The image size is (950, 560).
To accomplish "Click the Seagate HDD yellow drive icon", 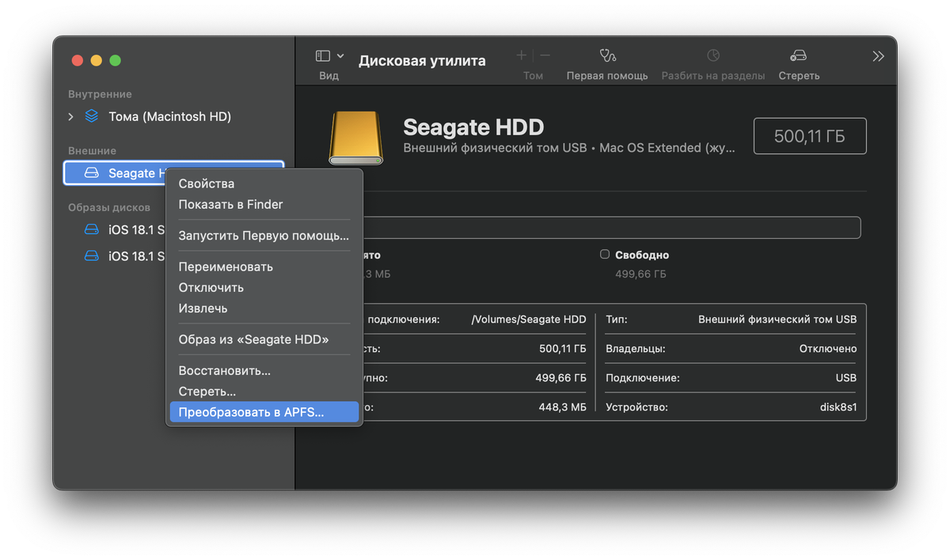I will 355,137.
